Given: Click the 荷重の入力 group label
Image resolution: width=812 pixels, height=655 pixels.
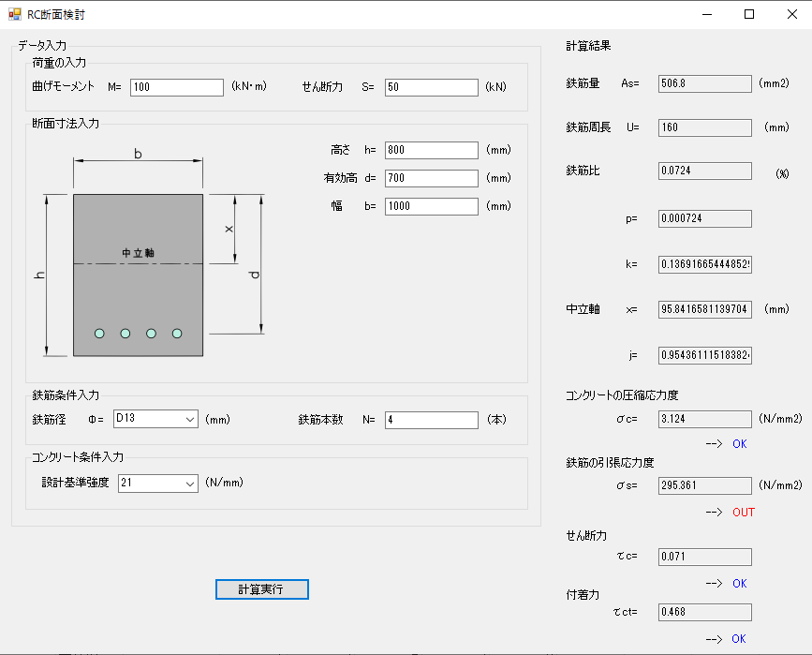Looking at the screenshot, I should (x=59, y=63).
